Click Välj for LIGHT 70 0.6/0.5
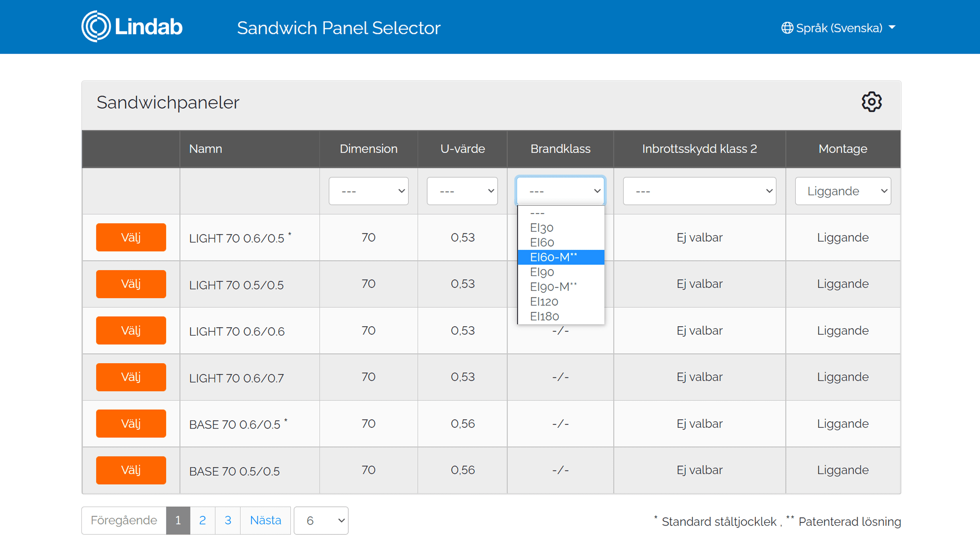This screenshot has height=551, width=980. point(131,237)
